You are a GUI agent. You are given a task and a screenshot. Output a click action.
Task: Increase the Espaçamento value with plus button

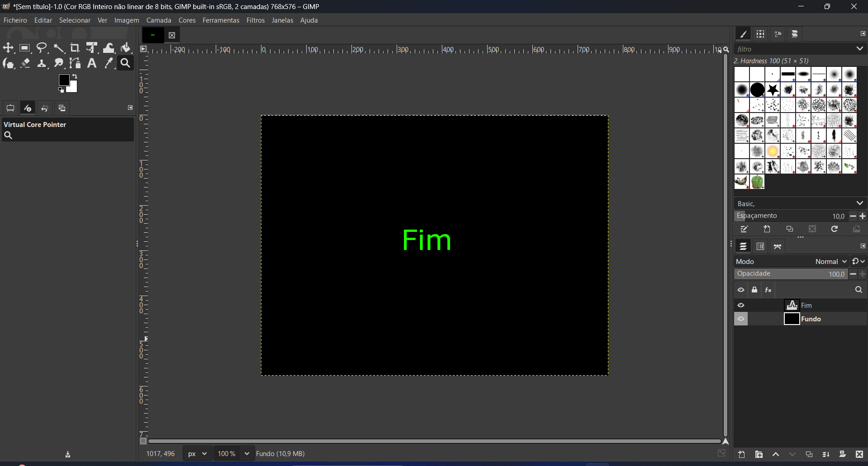tap(863, 216)
